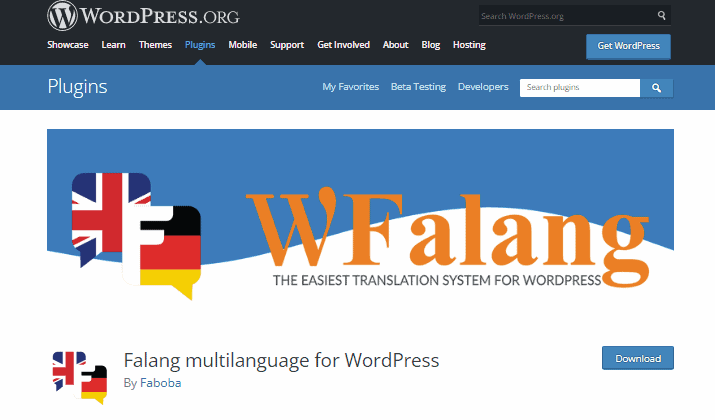
Task: Click the magnifier icon in WordPress.org search
Action: tap(661, 16)
